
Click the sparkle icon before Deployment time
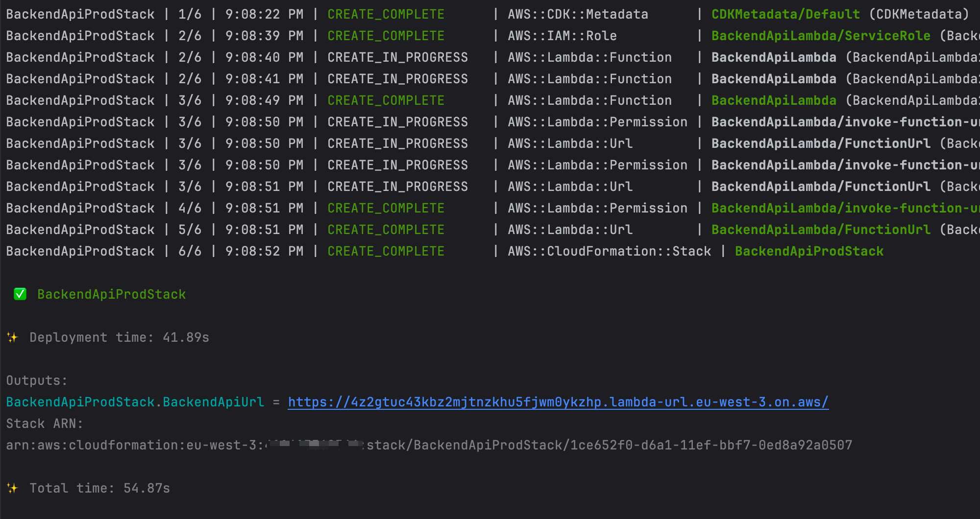13,337
